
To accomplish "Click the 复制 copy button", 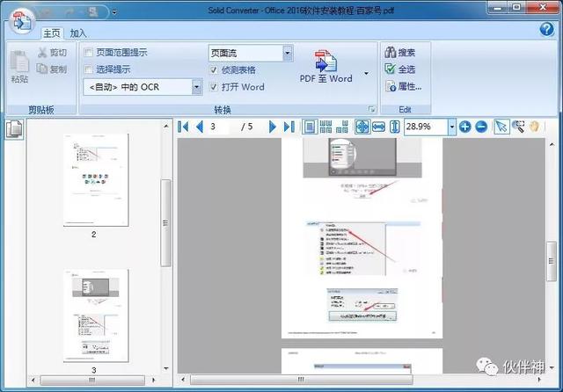I will 53,69.
